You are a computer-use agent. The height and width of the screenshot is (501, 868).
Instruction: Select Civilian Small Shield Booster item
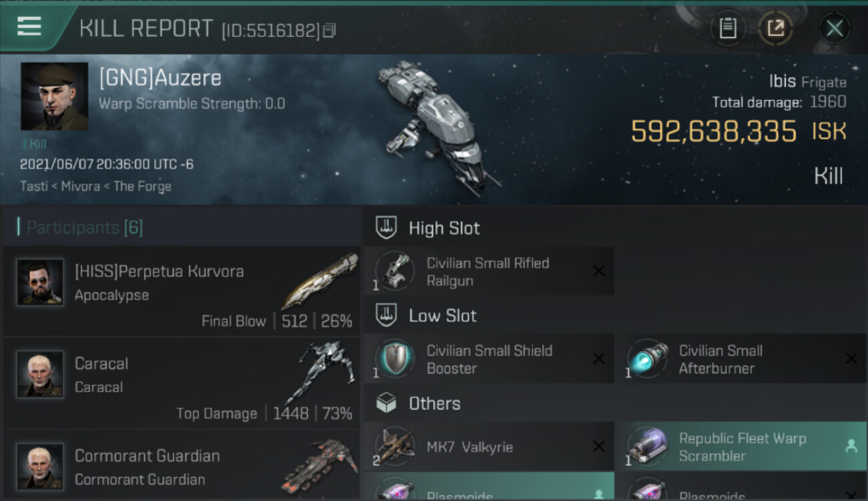point(489,359)
